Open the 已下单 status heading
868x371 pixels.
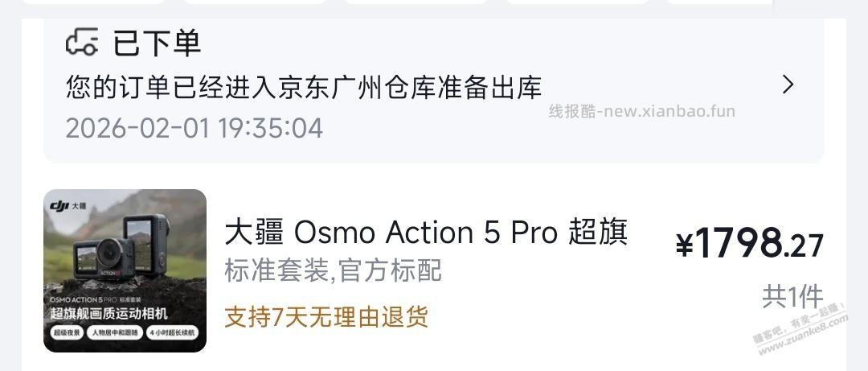coord(157,43)
